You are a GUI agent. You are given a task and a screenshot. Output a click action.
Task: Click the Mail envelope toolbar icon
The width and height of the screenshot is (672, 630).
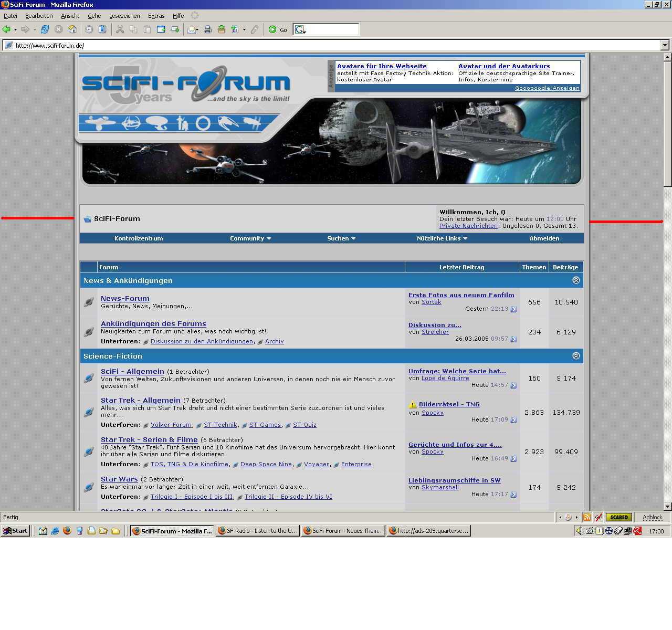(192, 29)
